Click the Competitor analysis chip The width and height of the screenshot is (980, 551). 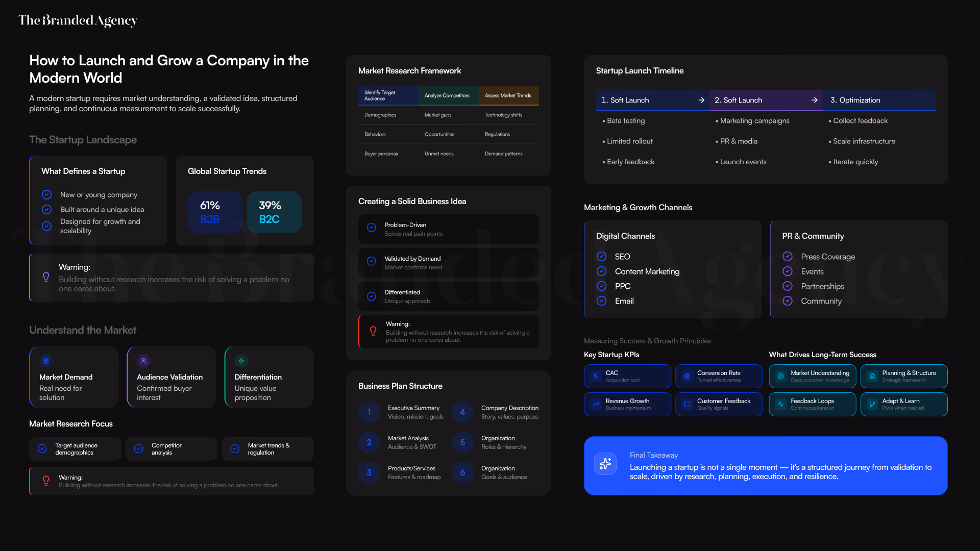point(171,448)
